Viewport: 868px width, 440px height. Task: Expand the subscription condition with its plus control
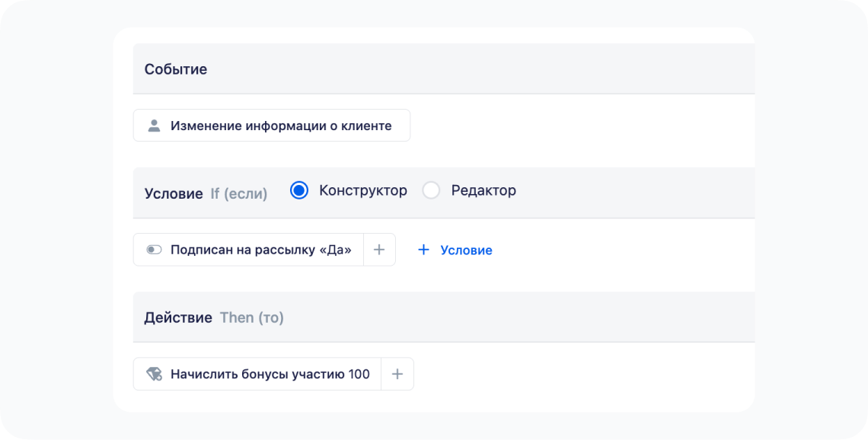pyautogui.click(x=378, y=249)
